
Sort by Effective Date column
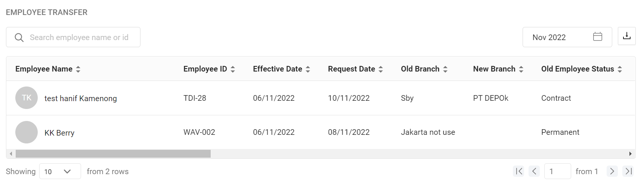click(x=308, y=69)
